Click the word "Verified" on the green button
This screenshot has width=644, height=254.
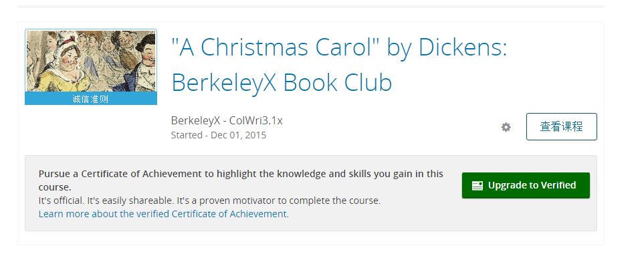557,185
